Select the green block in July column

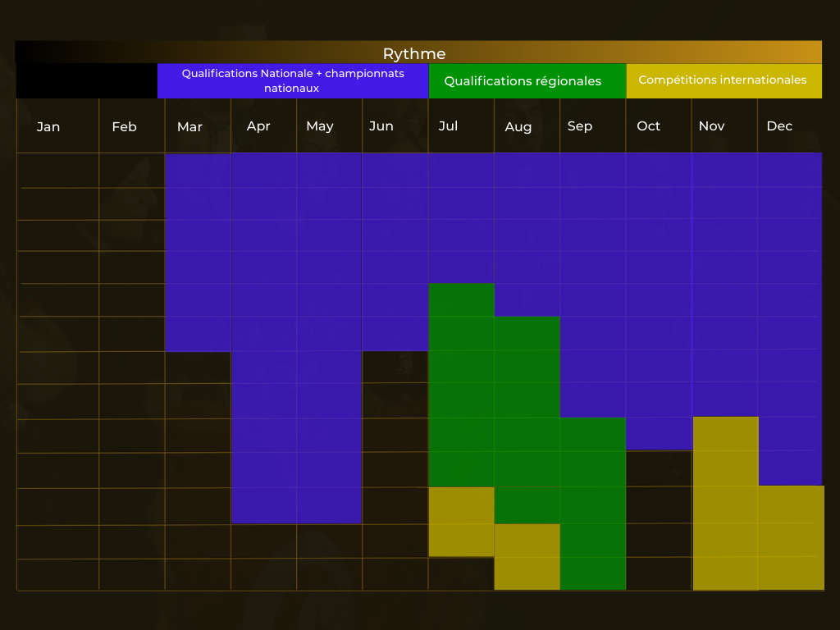tap(461, 384)
